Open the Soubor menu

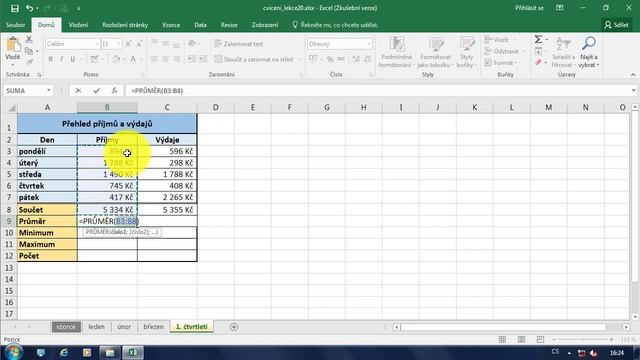coord(16,25)
